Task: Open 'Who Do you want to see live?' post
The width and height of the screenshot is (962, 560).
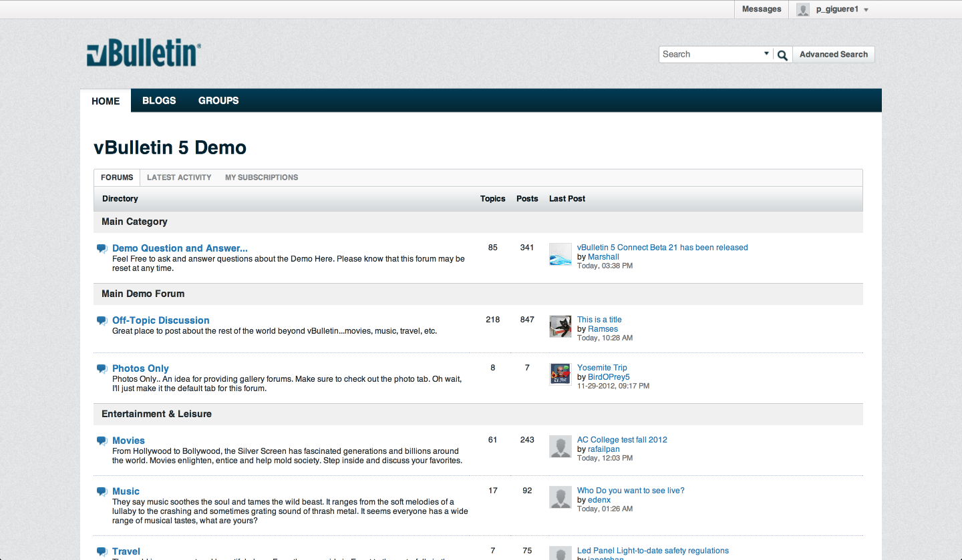Action: point(631,491)
